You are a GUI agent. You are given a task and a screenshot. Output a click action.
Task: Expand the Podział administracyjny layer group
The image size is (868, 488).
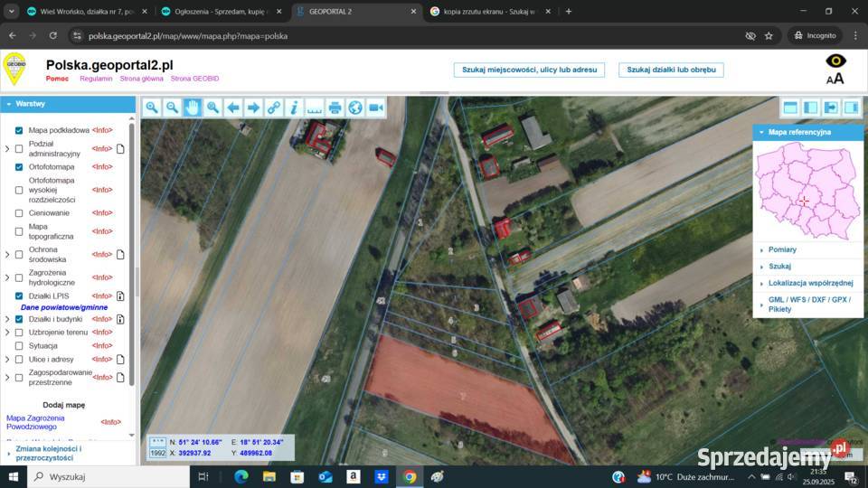8,148
